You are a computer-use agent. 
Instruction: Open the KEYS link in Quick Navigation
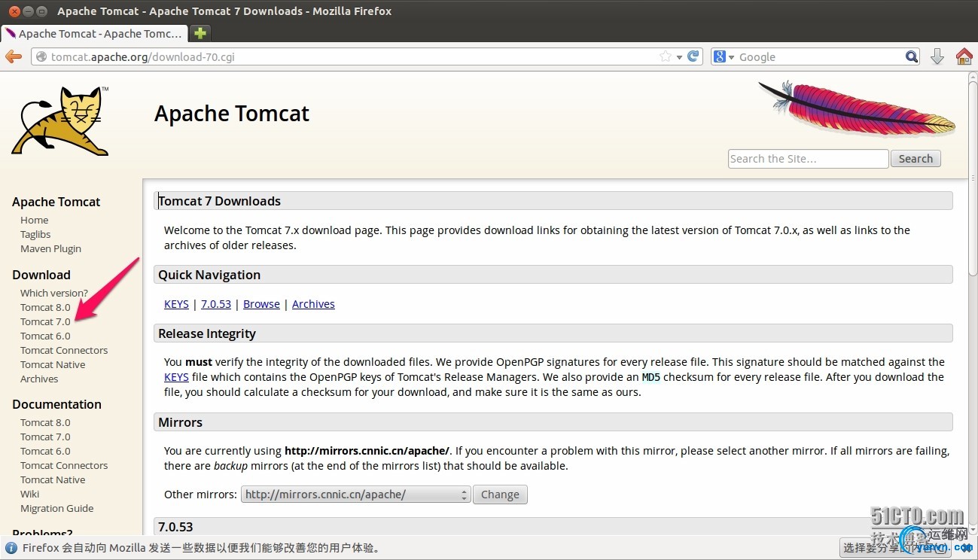click(x=176, y=304)
